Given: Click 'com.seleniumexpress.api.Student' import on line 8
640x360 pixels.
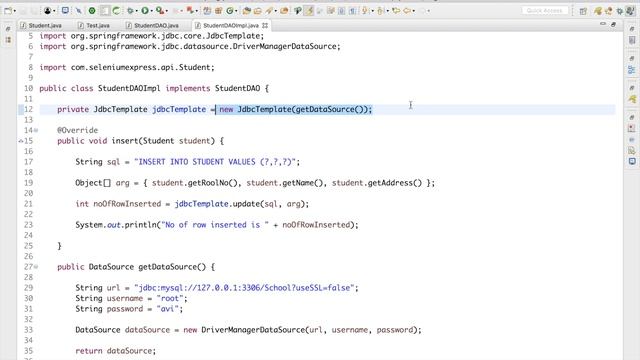Looking at the screenshot, I should [140, 67].
